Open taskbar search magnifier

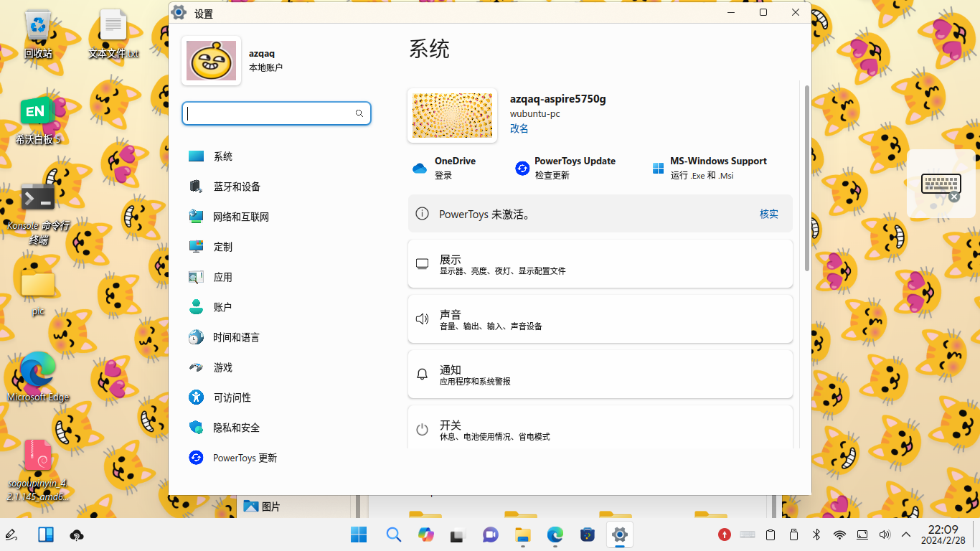pyautogui.click(x=393, y=534)
